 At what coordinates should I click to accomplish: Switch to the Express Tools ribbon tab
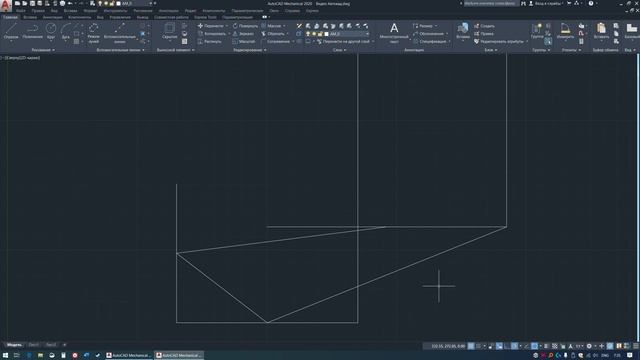tap(205, 17)
